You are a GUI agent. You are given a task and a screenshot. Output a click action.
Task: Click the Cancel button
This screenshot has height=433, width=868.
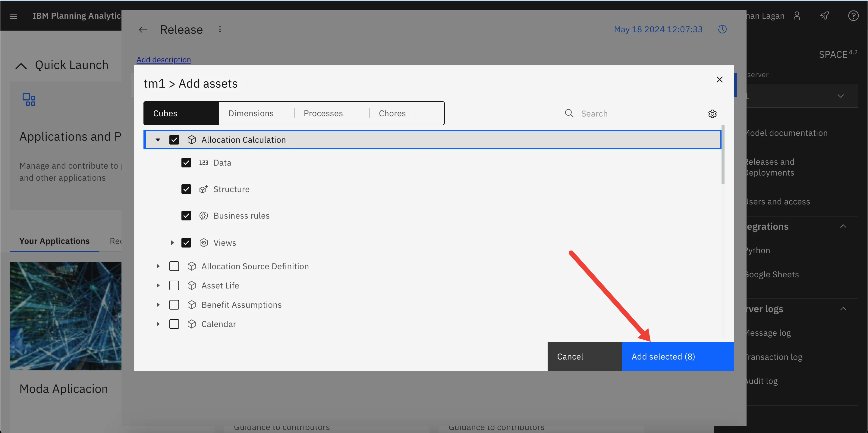(585, 357)
